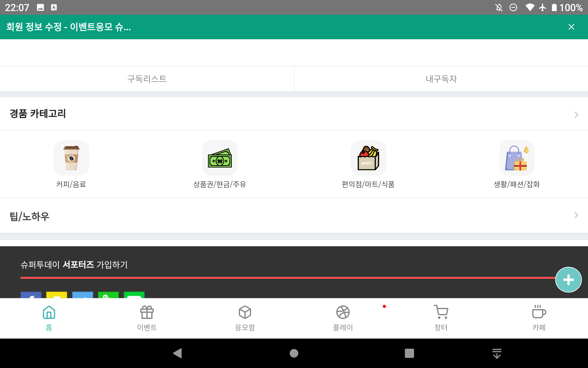Viewport: 588px width, 368px height.
Task: Select the 카페 coffee cup icon
Action: pos(539,312)
